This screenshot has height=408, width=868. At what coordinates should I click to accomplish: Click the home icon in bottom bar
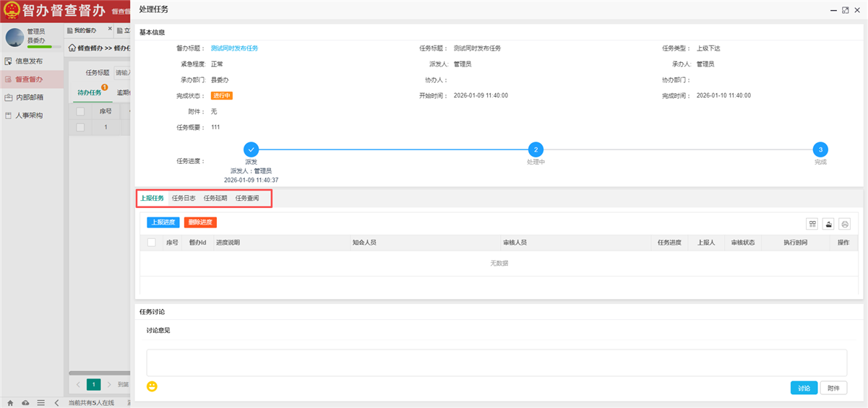(x=10, y=402)
